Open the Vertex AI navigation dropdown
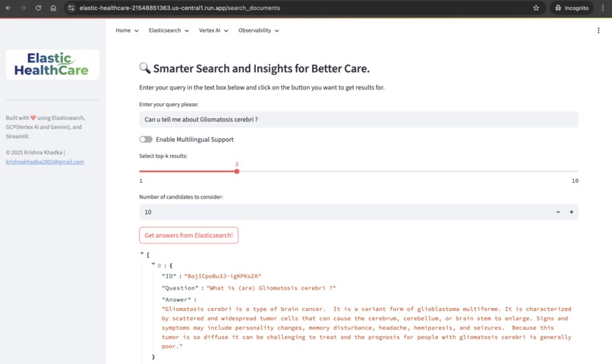612x364 pixels. point(213,30)
